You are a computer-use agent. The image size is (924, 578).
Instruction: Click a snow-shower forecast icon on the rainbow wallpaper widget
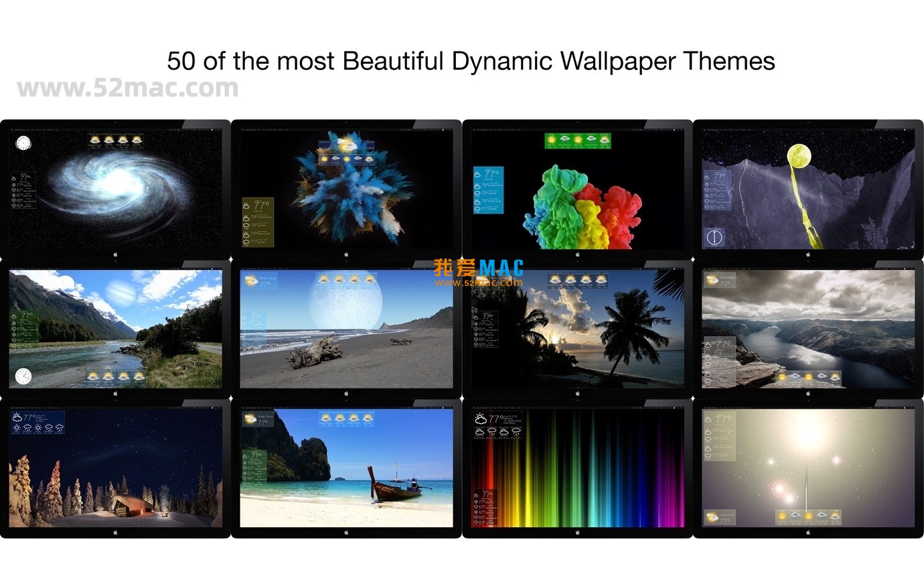(493, 431)
